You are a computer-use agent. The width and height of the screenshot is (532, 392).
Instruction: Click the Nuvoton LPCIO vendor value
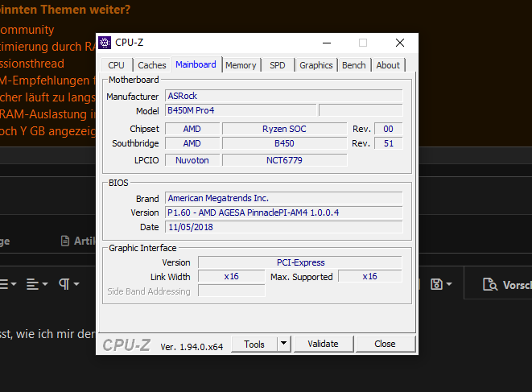(x=192, y=160)
